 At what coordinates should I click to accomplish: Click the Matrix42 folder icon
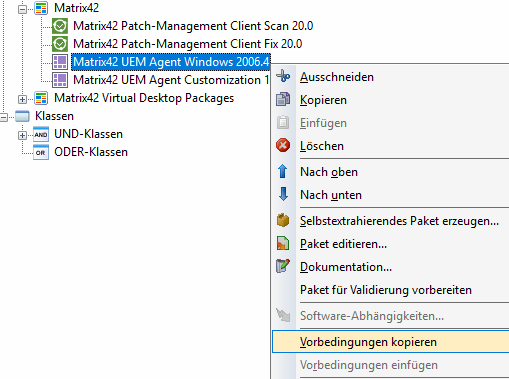[x=41, y=8]
